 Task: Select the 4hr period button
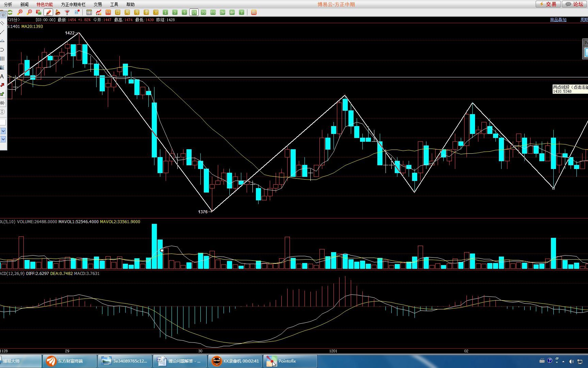[x=232, y=12]
